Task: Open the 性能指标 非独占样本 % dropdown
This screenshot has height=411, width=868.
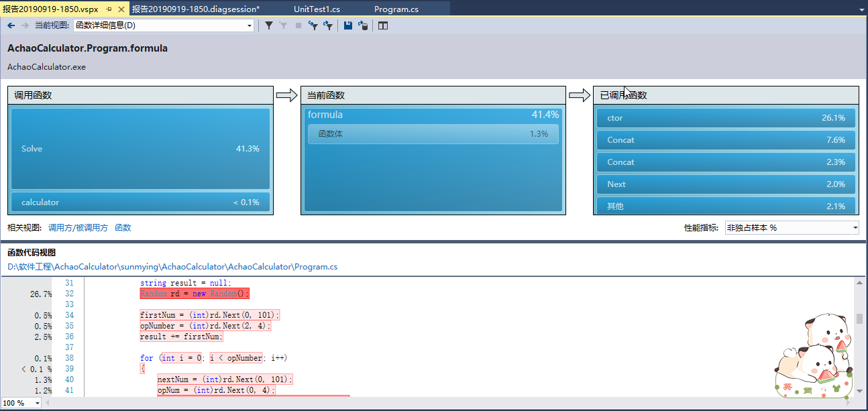Action: tap(792, 228)
